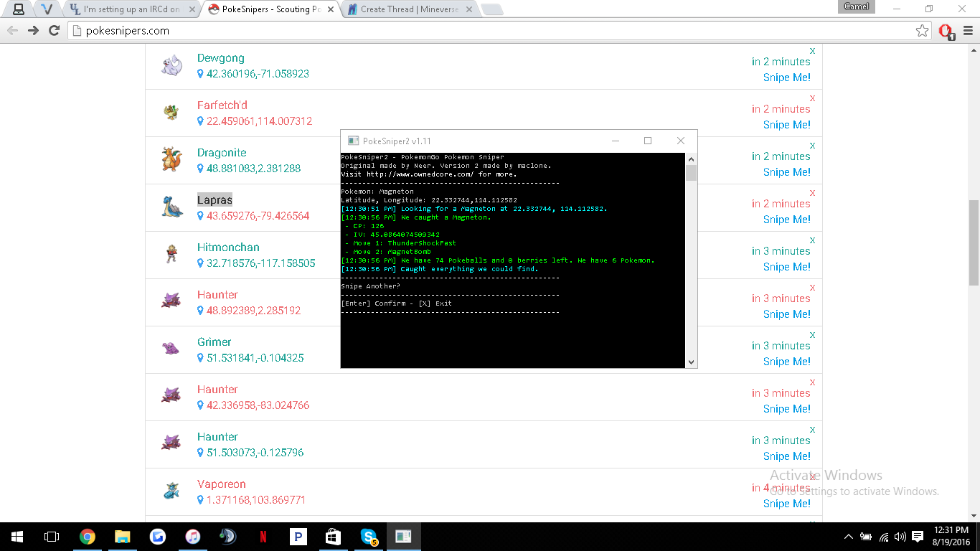980x551 pixels.
Task: Click Snipe Me! for Vaporeon
Action: (x=787, y=504)
